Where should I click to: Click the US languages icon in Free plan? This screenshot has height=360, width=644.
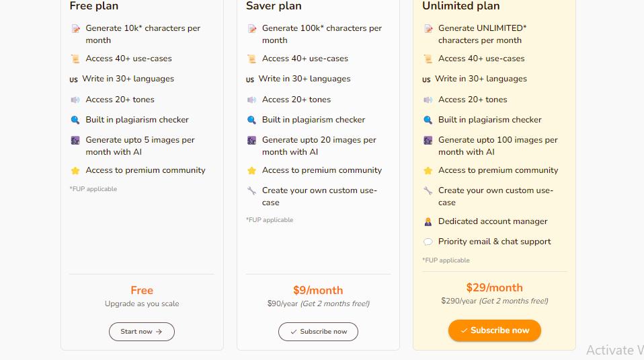tap(73, 79)
